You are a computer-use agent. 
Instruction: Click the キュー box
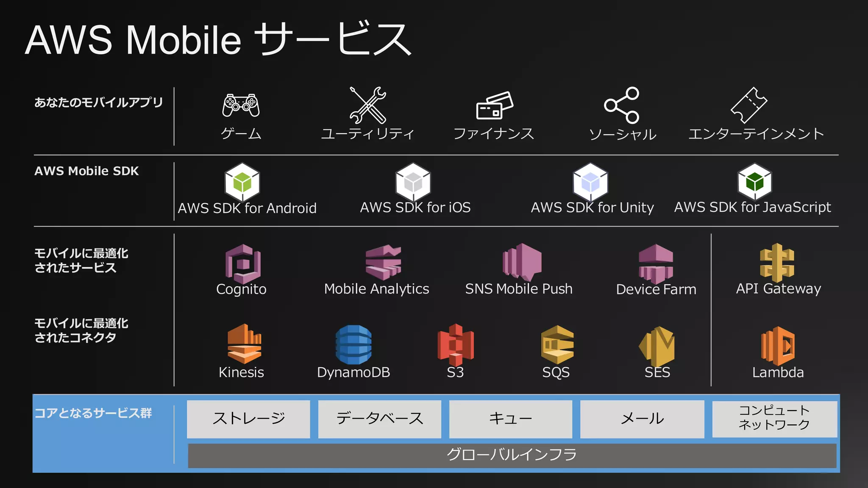(x=511, y=419)
